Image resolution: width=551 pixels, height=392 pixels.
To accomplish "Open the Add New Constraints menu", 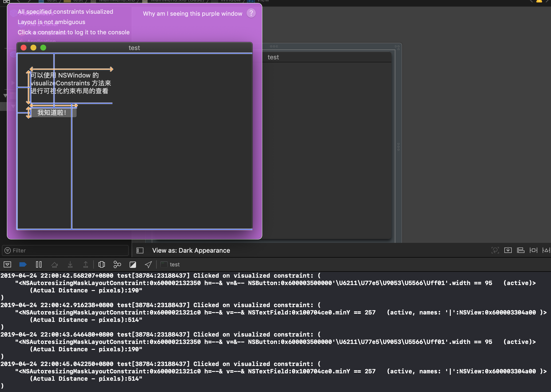I will click(533, 250).
